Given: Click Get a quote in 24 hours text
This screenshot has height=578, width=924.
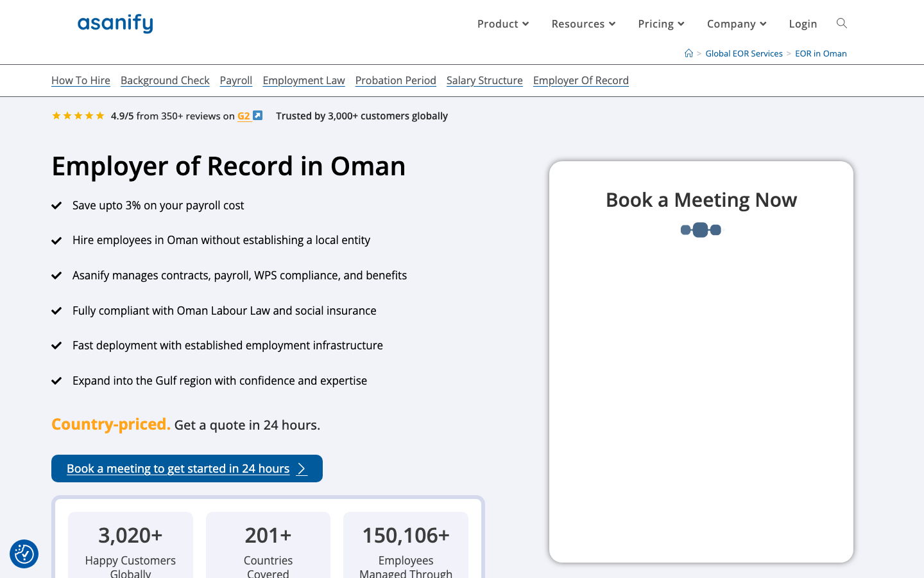Looking at the screenshot, I should tap(247, 425).
